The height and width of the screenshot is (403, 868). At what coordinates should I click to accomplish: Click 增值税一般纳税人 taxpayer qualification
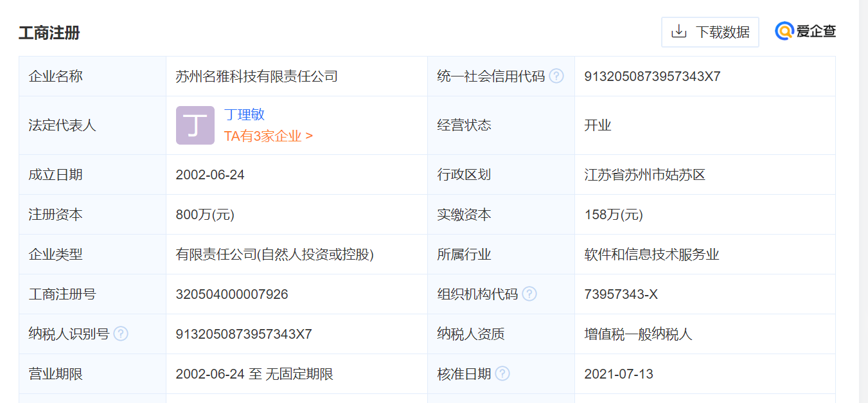click(x=638, y=334)
